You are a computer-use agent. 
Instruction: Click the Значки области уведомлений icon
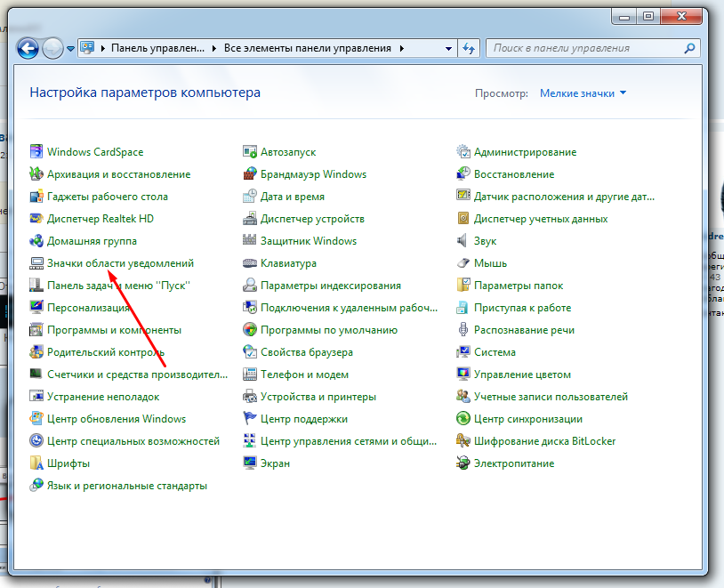pyautogui.click(x=36, y=262)
